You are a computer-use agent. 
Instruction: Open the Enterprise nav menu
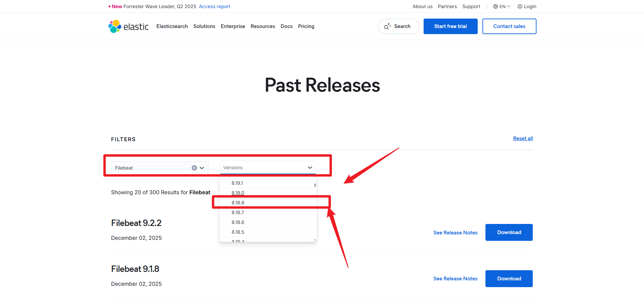tap(233, 26)
